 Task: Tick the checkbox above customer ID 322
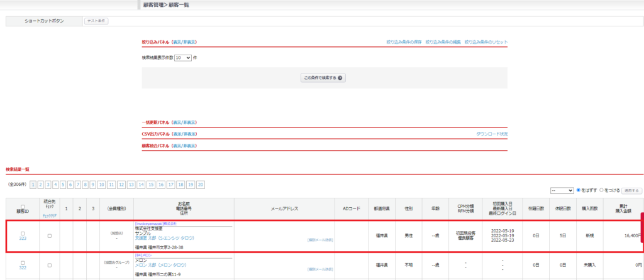pyautogui.click(x=23, y=263)
